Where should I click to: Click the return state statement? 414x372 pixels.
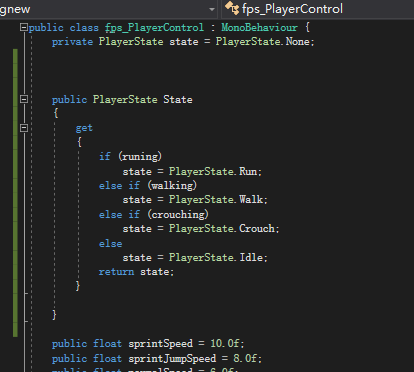click(136, 272)
